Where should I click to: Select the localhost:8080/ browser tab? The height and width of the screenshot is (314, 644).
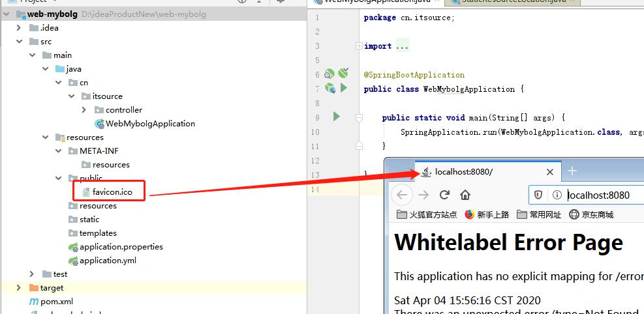[x=489, y=172]
